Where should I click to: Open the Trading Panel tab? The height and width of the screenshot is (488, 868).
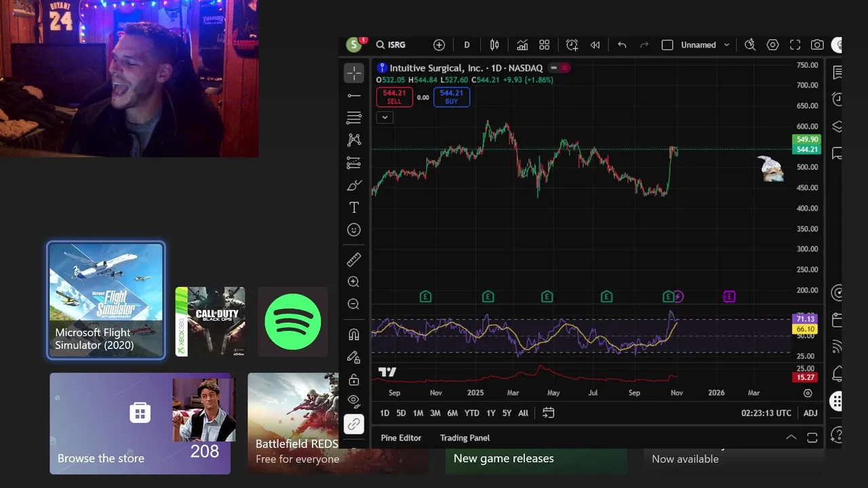click(x=465, y=438)
